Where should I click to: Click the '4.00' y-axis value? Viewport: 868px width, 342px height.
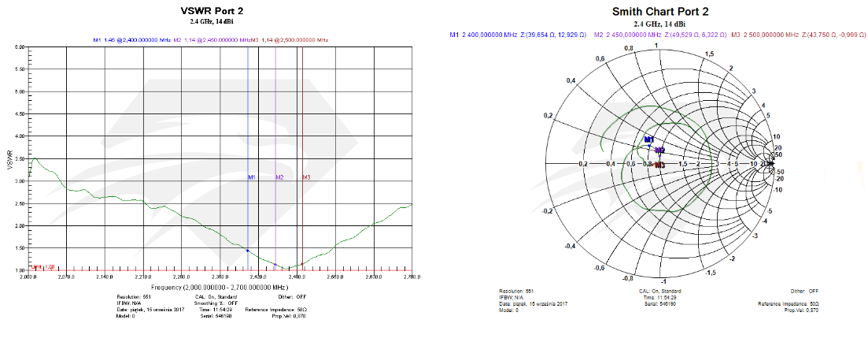pos(21,136)
